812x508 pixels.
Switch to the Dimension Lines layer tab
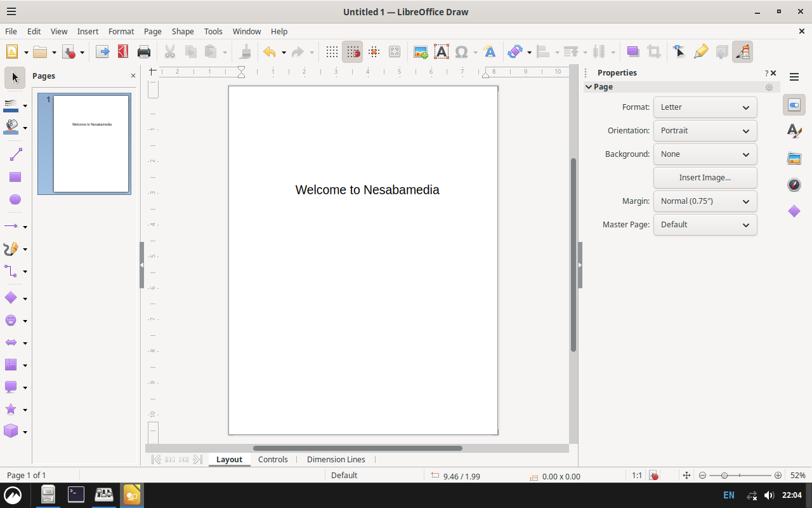336,459
